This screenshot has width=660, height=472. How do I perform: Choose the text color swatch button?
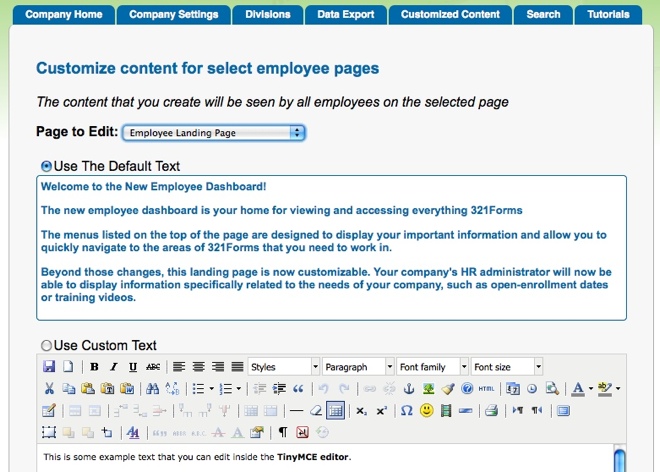point(578,388)
